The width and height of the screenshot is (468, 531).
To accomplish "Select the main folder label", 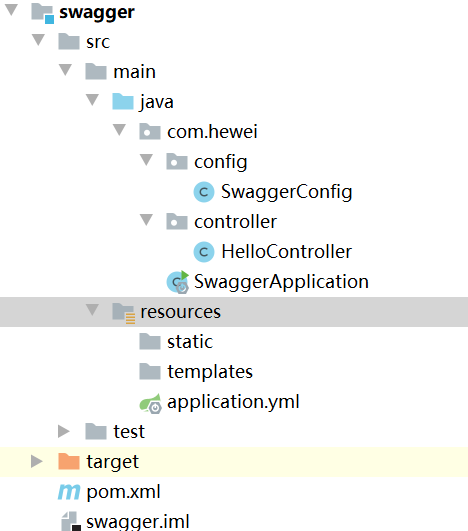I will point(134,72).
